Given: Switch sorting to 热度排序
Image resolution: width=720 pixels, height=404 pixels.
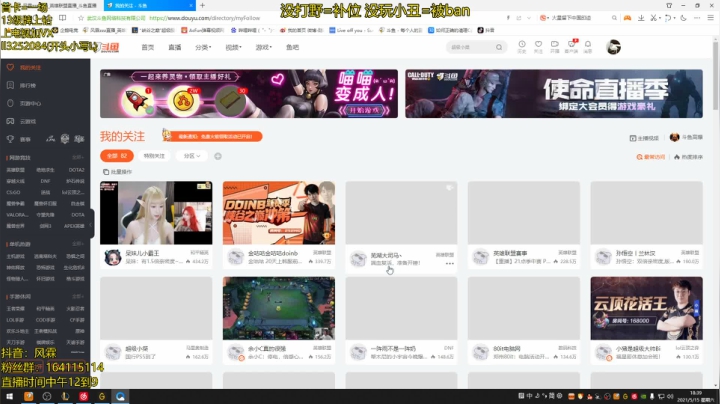Looking at the screenshot, I should click(688, 157).
